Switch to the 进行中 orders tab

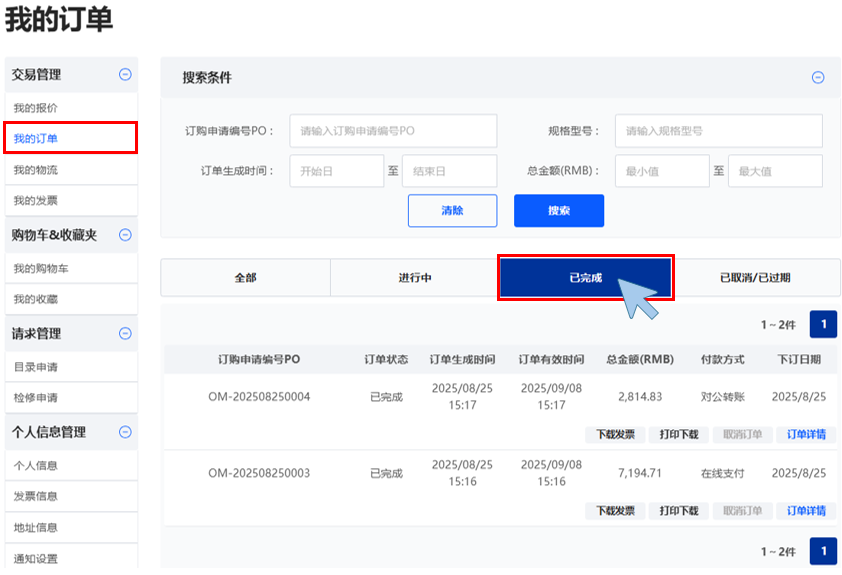414,278
